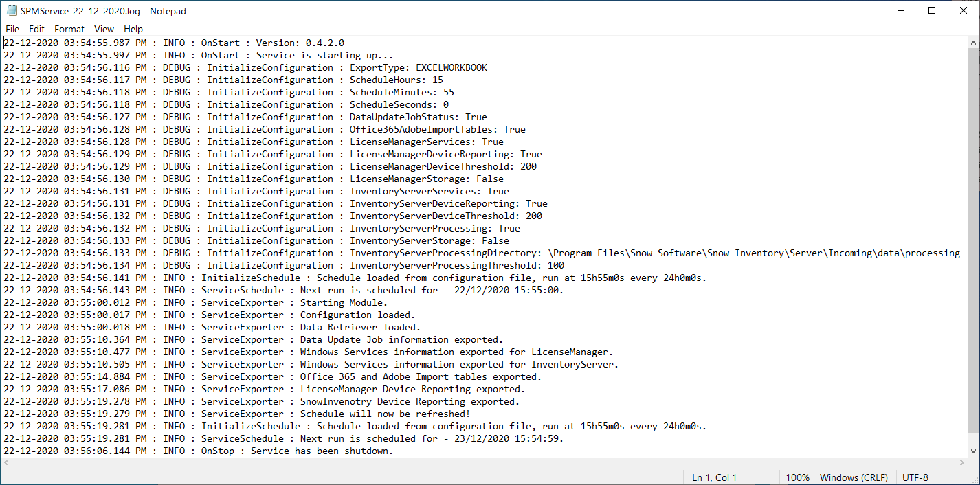Click the vertical scrollbar up arrow
The image size is (980, 485).
click(973, 42)
